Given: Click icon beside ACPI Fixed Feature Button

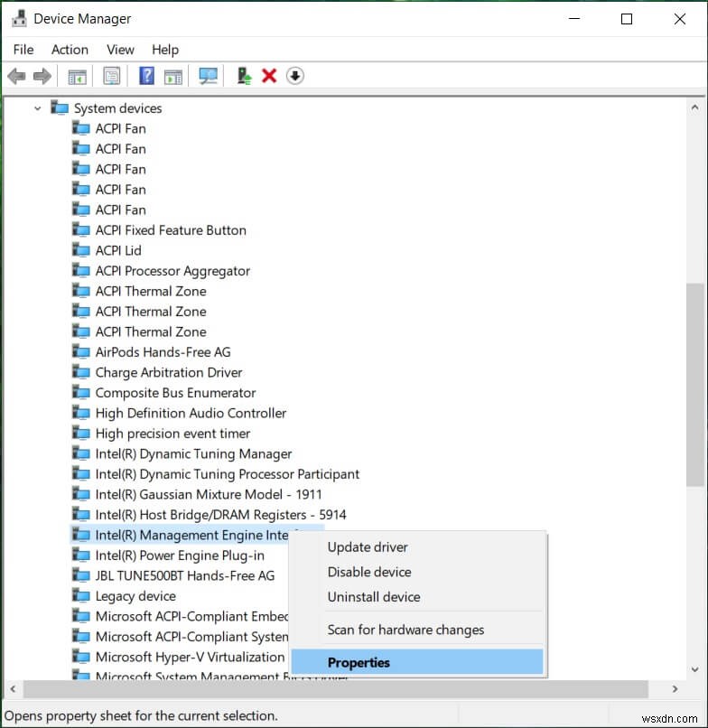Looking at the screenshot, I should tap(81, 229).
